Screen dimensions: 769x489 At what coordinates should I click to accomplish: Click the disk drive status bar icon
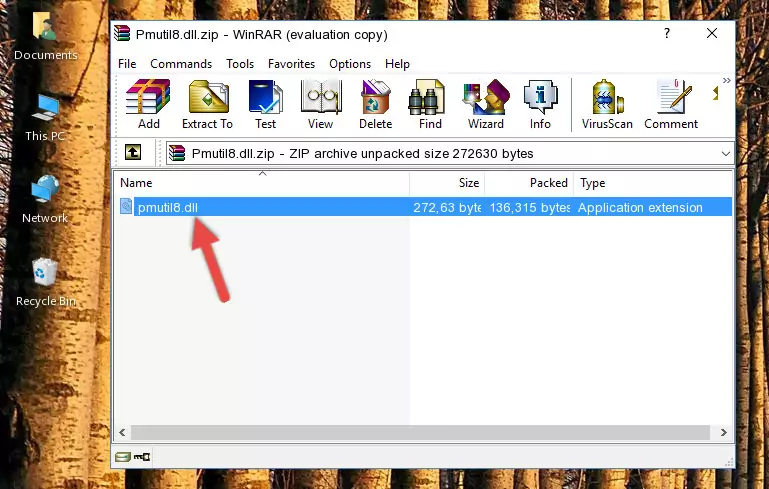(x=122, y=457)
